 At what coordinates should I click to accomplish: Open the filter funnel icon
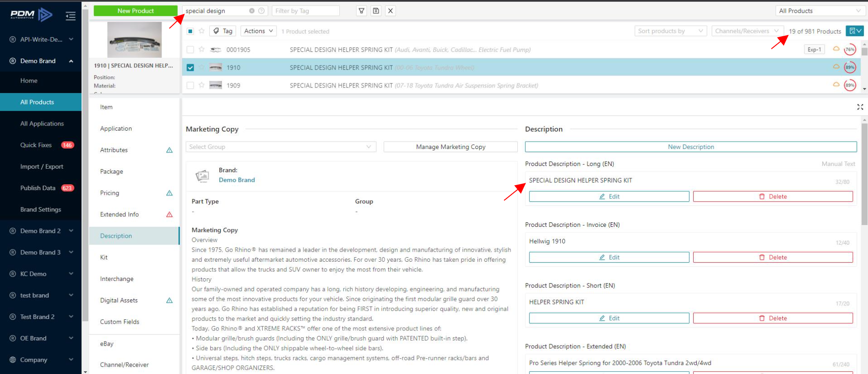pos(362,11)
